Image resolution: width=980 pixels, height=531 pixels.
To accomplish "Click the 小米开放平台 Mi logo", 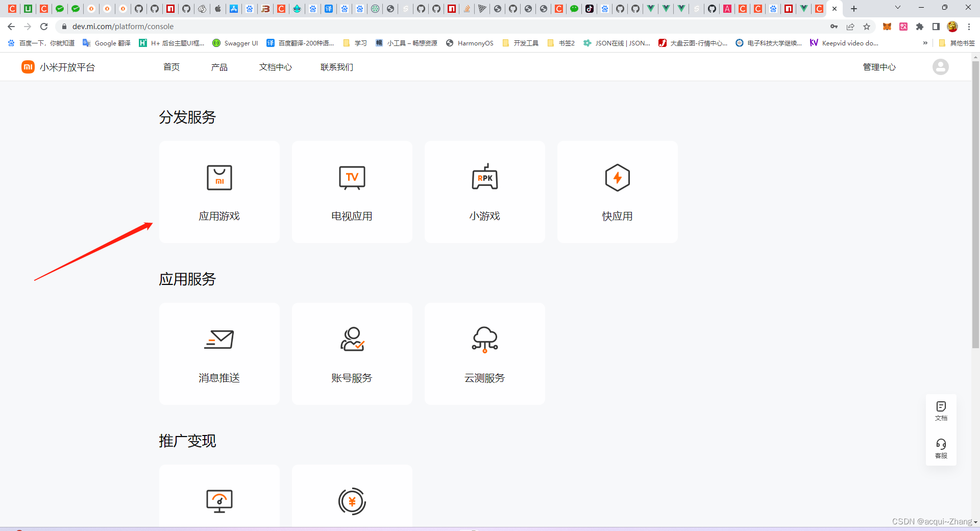I will (28, 67).
